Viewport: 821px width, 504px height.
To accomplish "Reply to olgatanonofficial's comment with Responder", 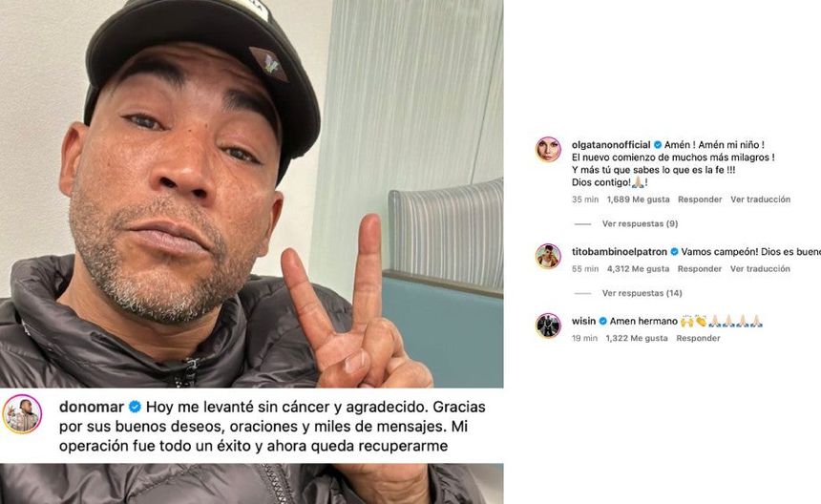I will point(700,199).
